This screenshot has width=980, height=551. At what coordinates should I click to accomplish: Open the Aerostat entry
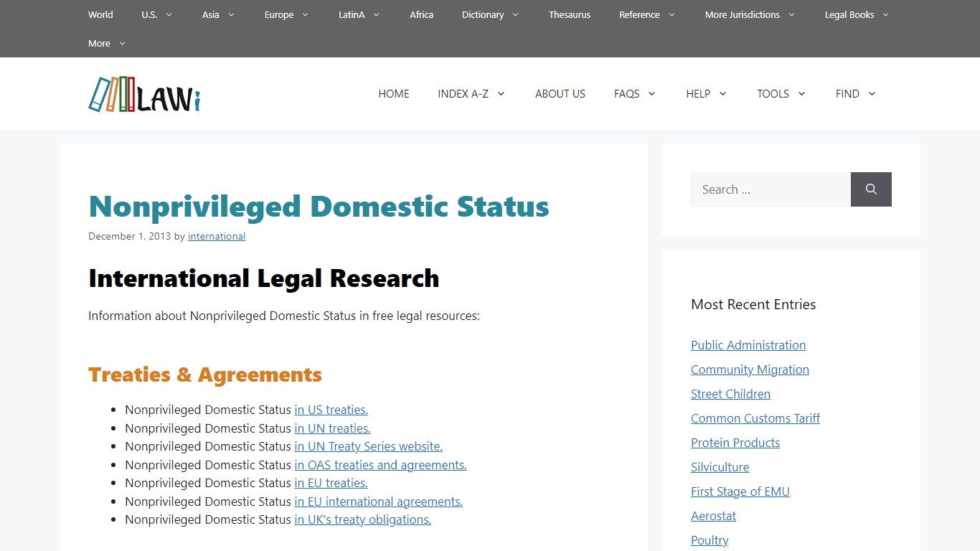point(713,516)
